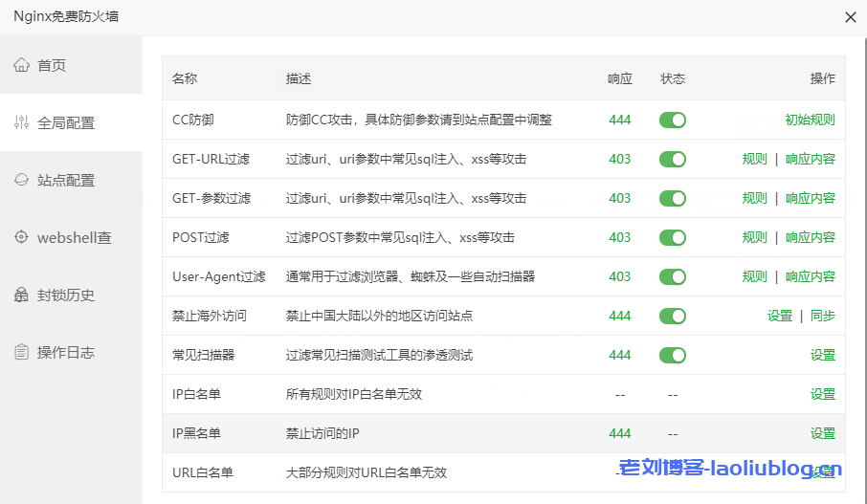Viewport: 867px width, 504px height.
Task: Click the sliders icon beside 全局配置
Action: pos(21,122)
